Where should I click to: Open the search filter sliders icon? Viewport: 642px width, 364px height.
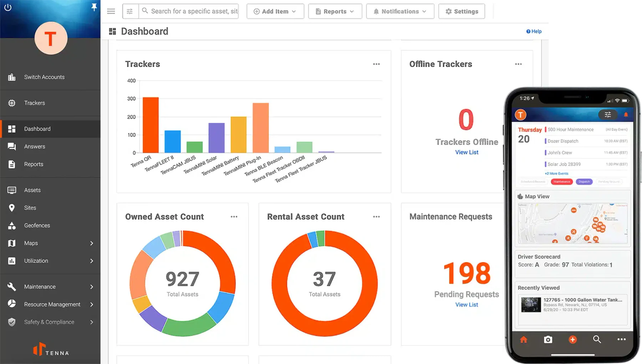click(x=130, y=11)
